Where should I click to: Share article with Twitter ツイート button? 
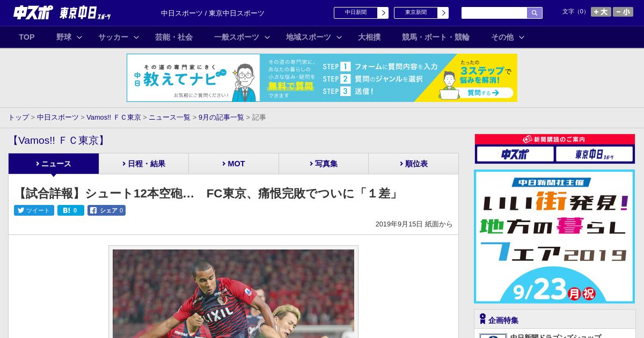pos(34,210)
